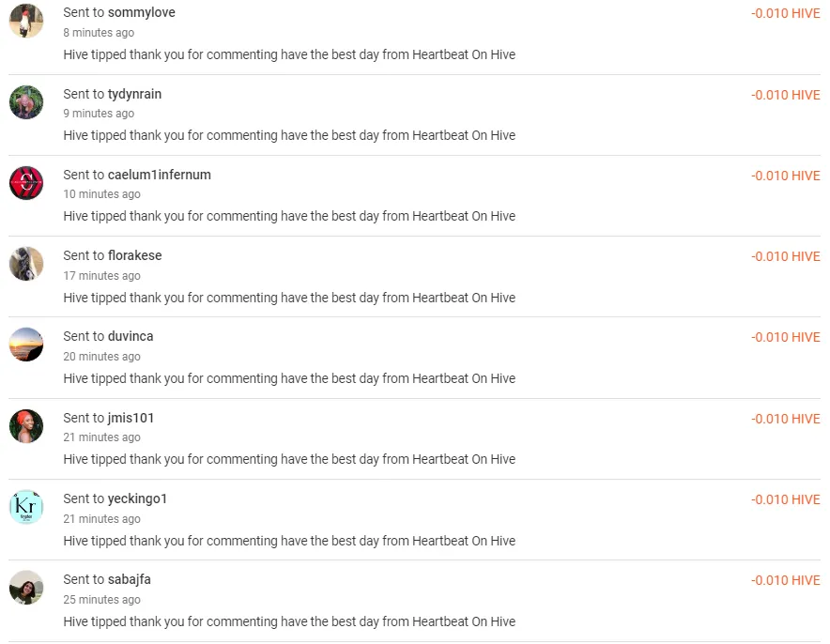Select the "8 minutes ago" timestamp
Image resolution: width=830 pixels, height=644 pixels.
[99, 33]
